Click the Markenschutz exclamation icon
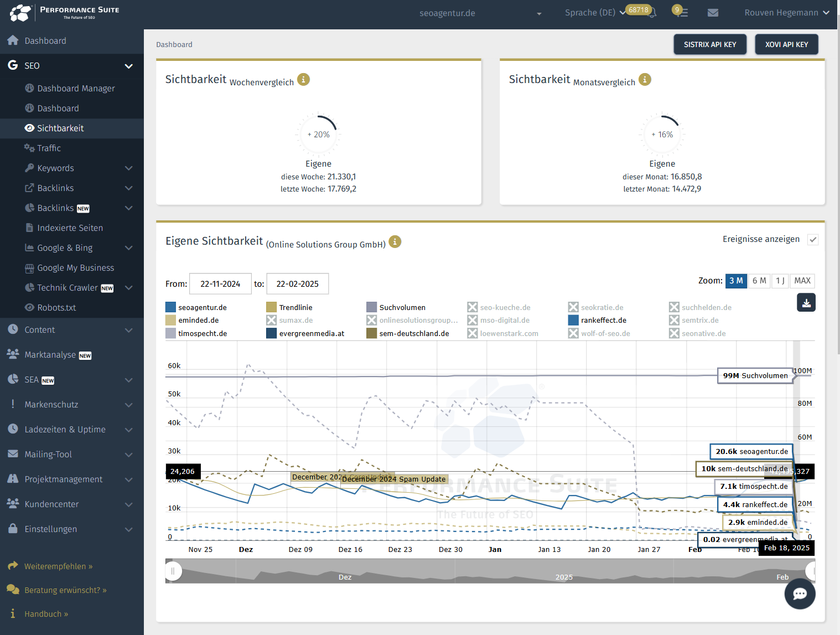 point(13,404)
